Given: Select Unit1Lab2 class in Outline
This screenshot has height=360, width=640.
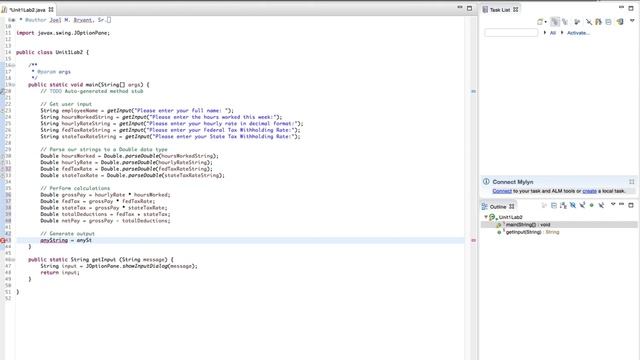Looking at the screenshot, I should pos(510,217).
